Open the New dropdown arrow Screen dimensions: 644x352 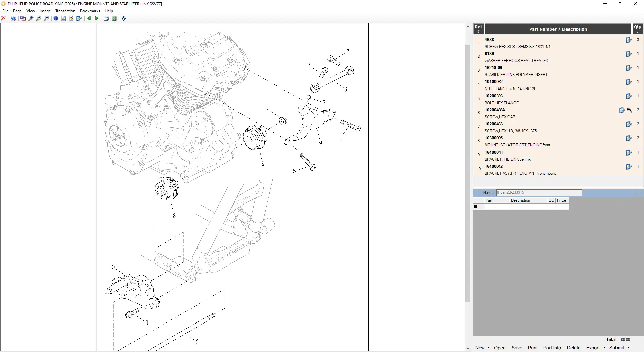click(489, 348)
